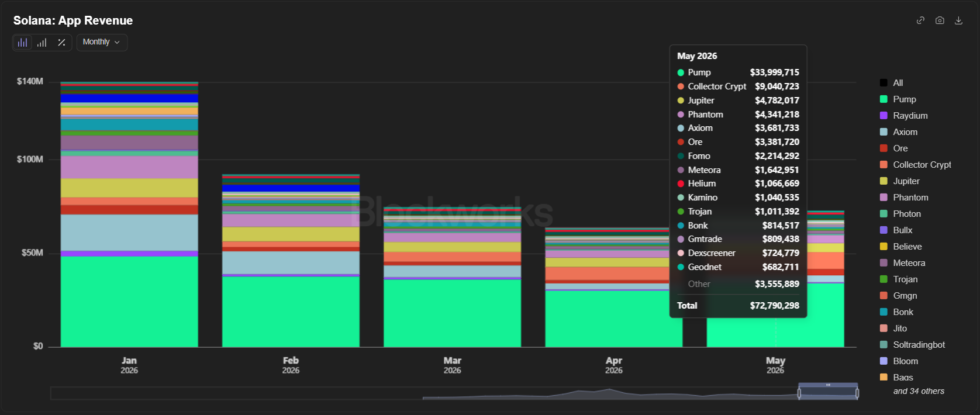Click the tooltip Other value $3,555,889

[x=777, y=284]
